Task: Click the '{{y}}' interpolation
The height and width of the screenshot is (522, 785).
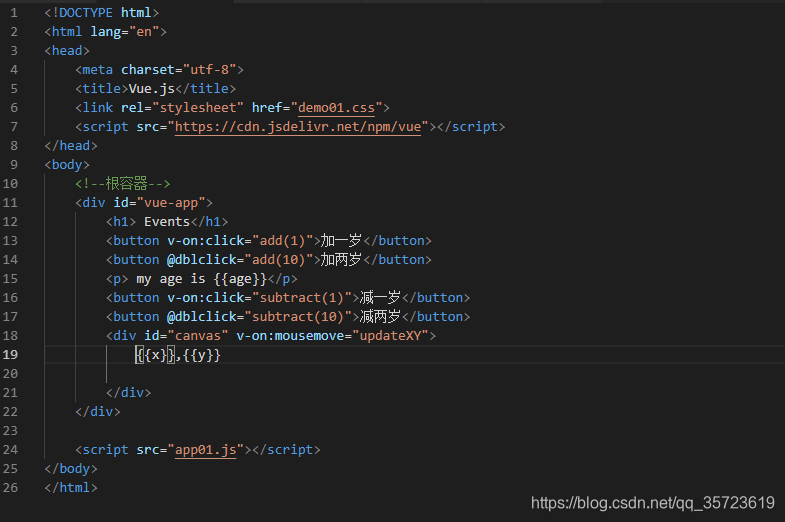Action: point(201,355)
